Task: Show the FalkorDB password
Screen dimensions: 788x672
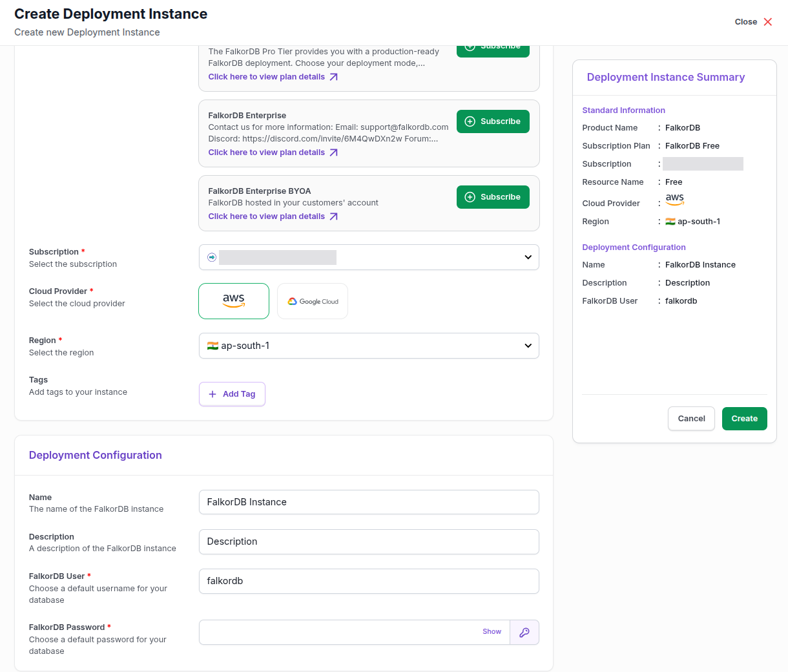Action: coord(492,632)
